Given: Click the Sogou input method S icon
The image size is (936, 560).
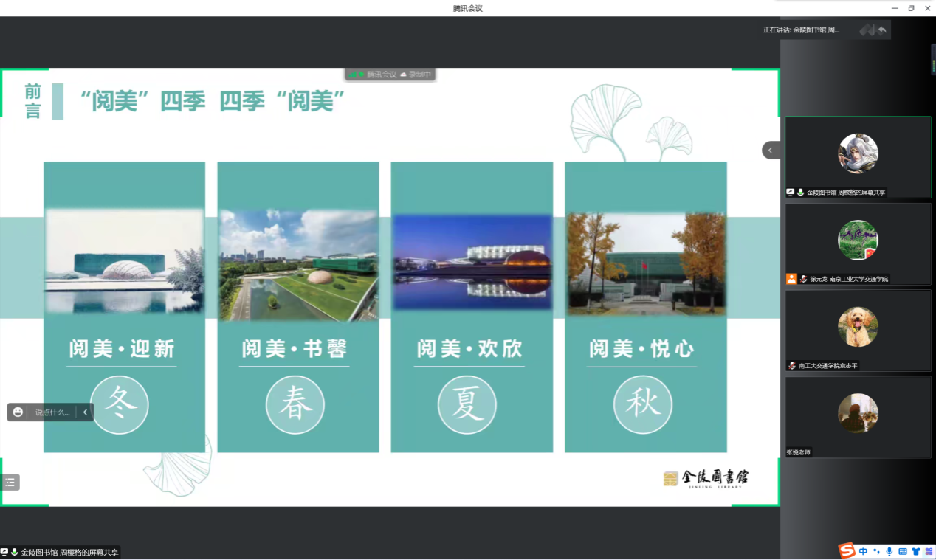Looking at the screenshot, I should (x=846, y=550).
